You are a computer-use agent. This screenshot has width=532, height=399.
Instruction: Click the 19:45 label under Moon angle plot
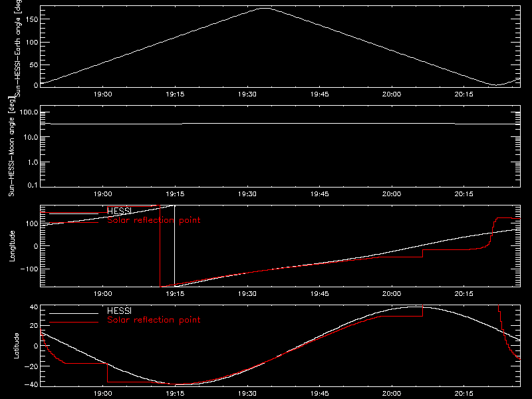coord(320,194)
